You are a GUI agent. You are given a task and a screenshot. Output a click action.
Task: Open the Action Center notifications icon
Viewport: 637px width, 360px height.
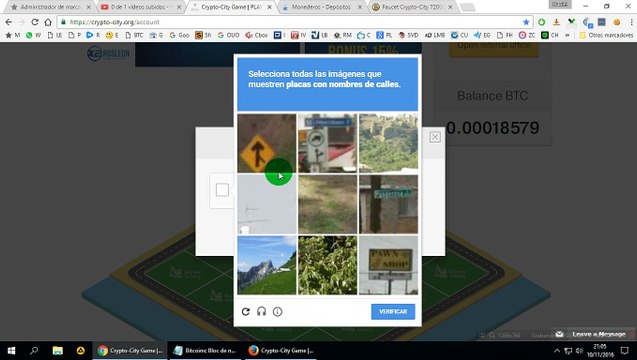[625, 350]
